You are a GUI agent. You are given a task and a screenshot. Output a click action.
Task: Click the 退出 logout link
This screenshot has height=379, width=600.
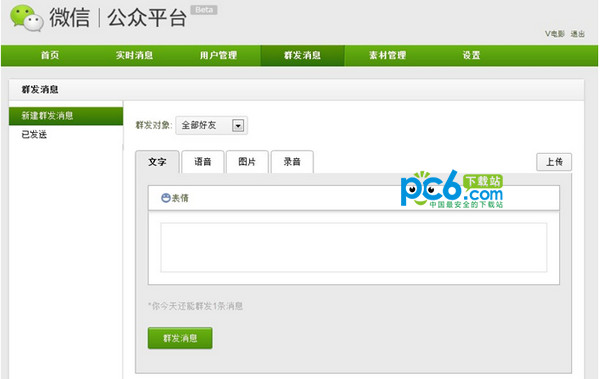pyautogui.click(x=577, y=34)
